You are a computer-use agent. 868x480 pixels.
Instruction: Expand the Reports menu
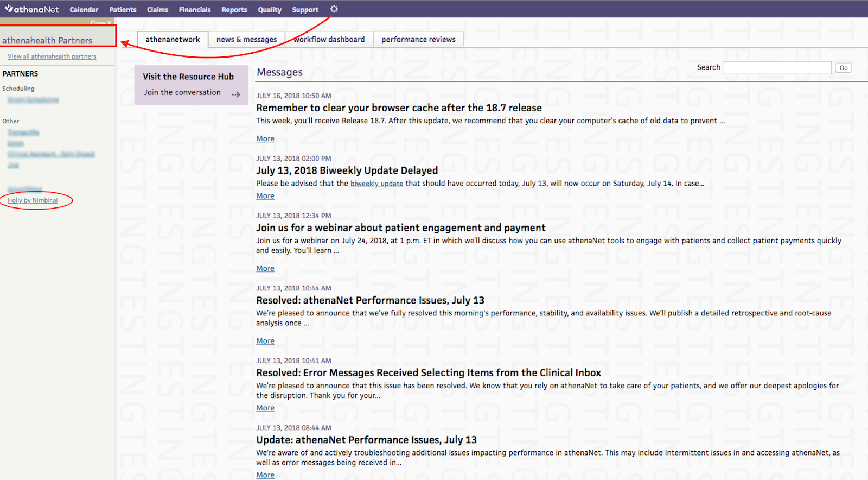coord(234,10)
